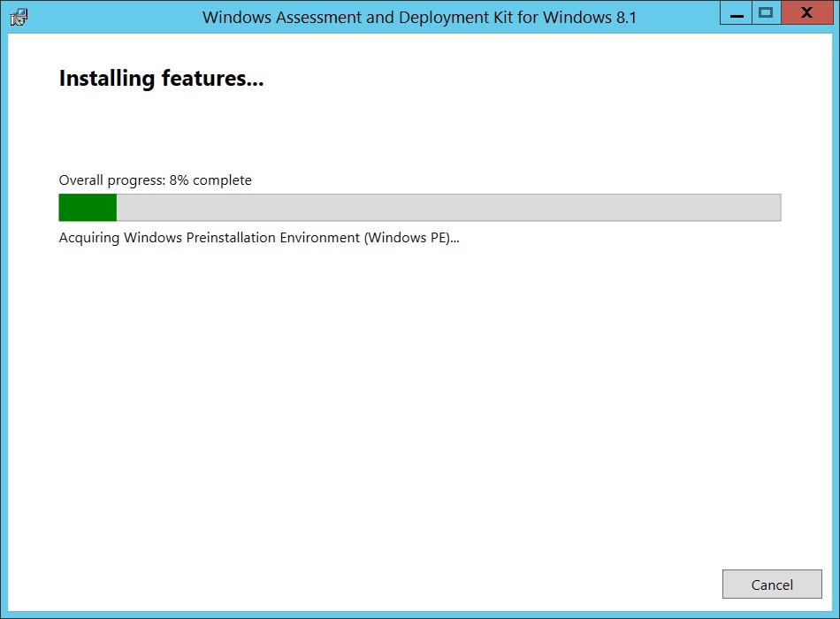The width and height of the screenshot is (840, 619).
Task: Select the 'Installing features...' heading
Action: pyautogui.click(x=161, y=79)
